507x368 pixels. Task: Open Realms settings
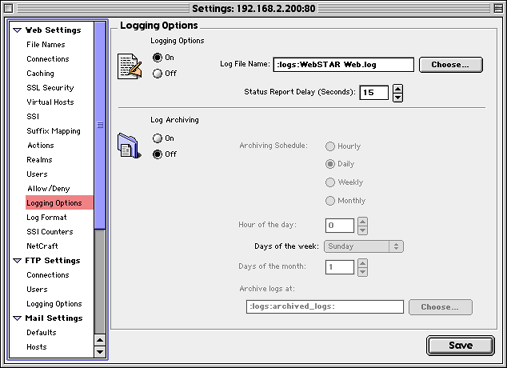(39, 160)
